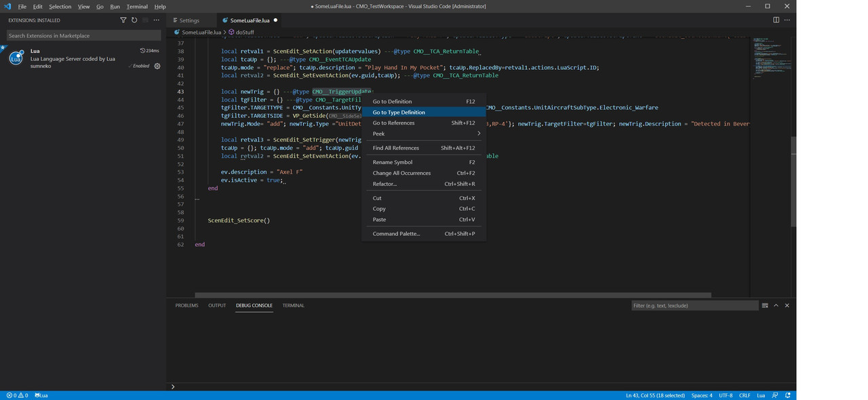
Task: Open the Edit menu
Action: coord(37,6)
